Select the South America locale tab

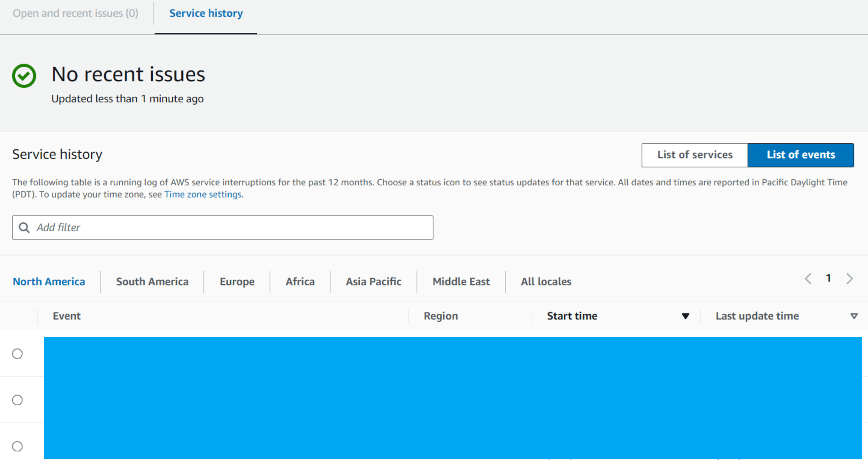click(x=152, y=282)
